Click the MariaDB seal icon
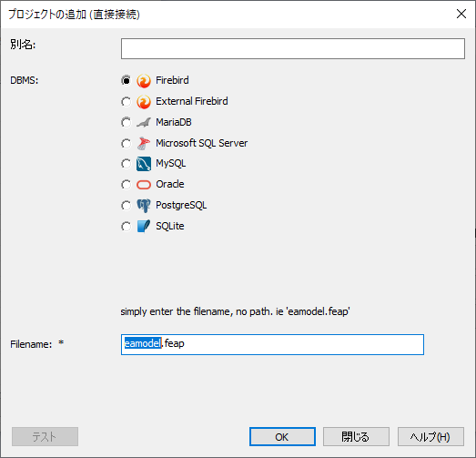476x458 pixels. (x=144, y=122)
